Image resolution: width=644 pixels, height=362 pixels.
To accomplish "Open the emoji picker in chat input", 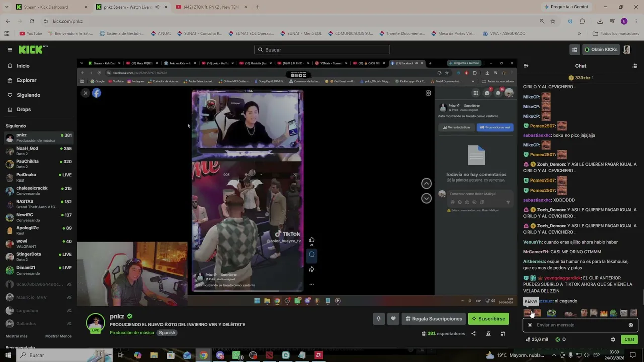I will 631,325.
